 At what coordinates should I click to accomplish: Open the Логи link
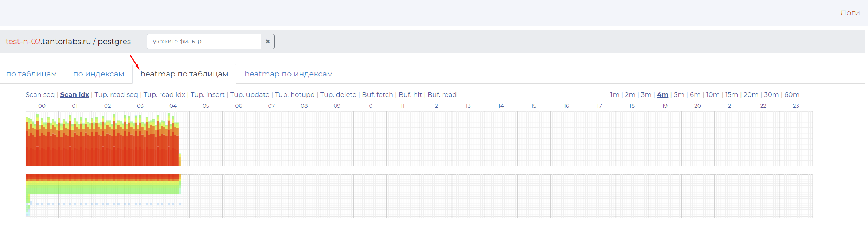pos(850,13)
